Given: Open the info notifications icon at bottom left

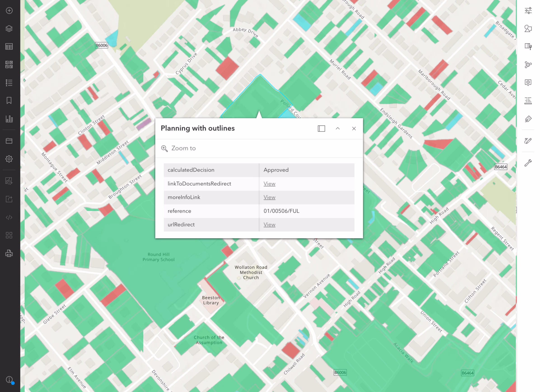Looking at the screenshot, I should (x=9, y=379).
